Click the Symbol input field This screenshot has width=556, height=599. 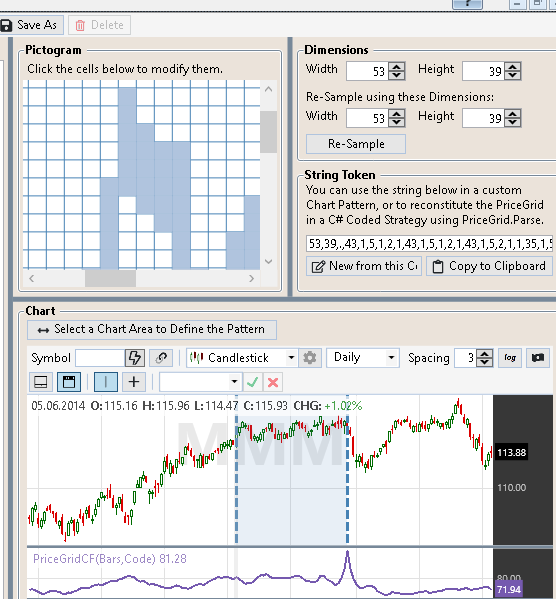tap(100, 358)
